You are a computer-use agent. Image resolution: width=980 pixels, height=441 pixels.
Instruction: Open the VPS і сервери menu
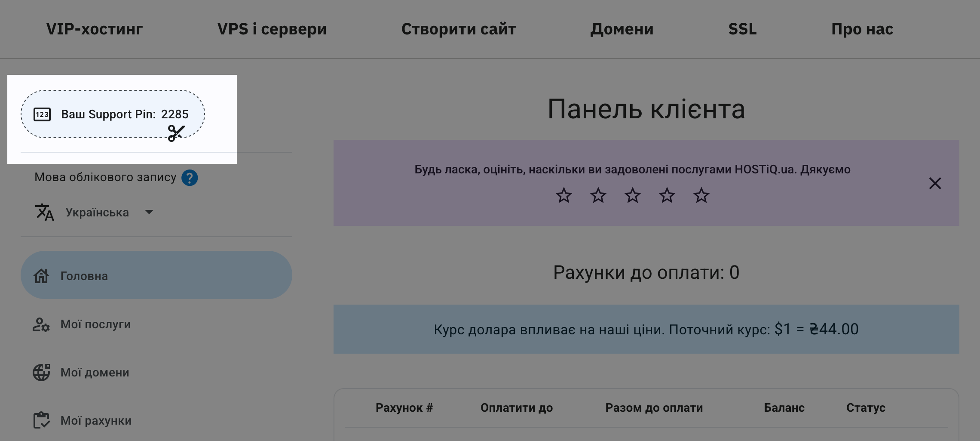pos(272,29)
